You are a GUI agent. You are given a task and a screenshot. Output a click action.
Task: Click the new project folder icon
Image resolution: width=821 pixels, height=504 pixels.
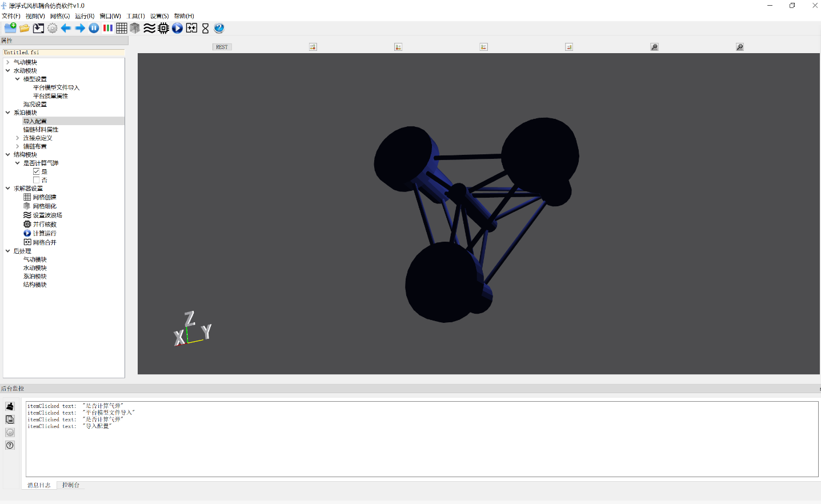[x=10, y=28]
